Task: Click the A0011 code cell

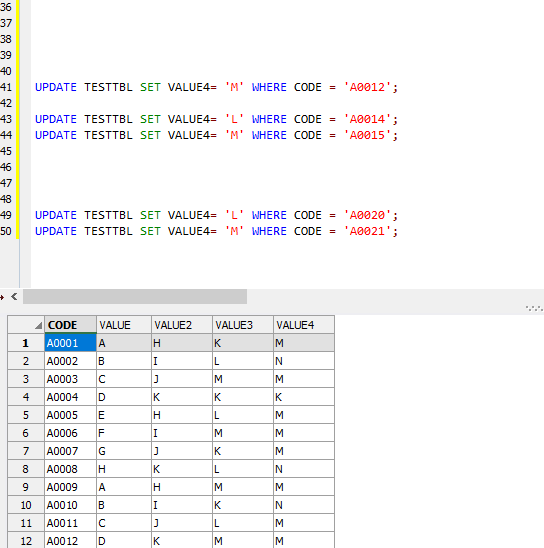Action: pyautogui.click(x=70, y=523)
